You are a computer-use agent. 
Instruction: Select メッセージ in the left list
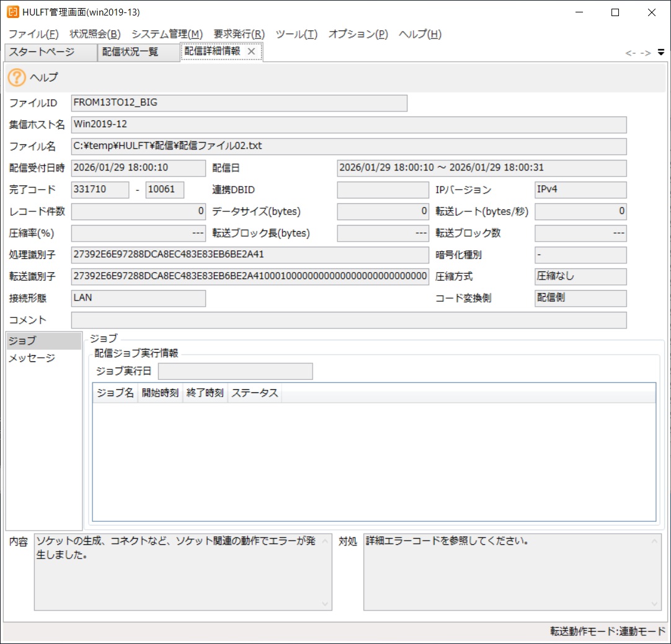(x=32, y=358)
